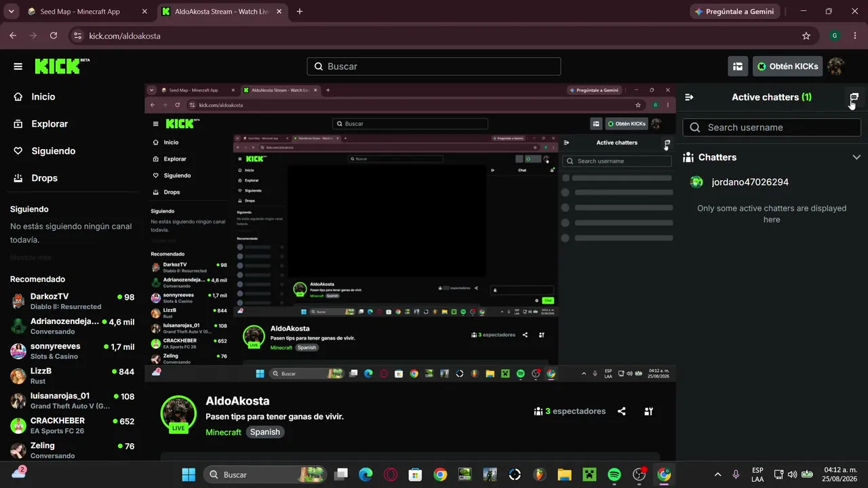Open the Chrome profile G avatar
This screenshot has height=488, width=868.
[x=835, y=36]
